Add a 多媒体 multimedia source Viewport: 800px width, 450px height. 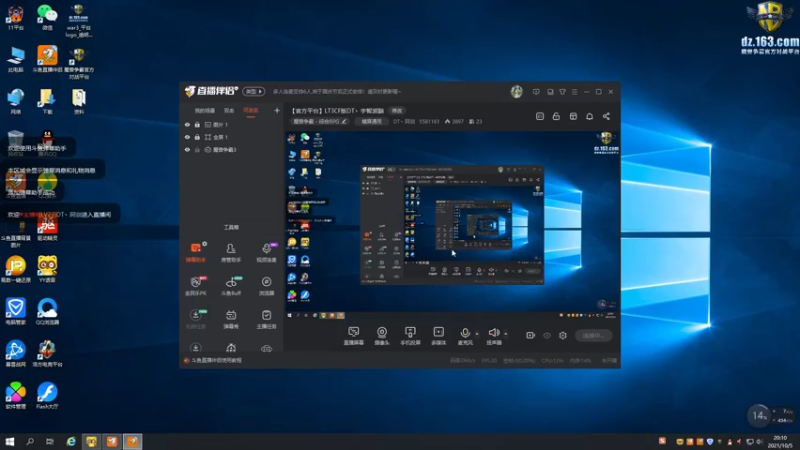click(x=438, y=336)
